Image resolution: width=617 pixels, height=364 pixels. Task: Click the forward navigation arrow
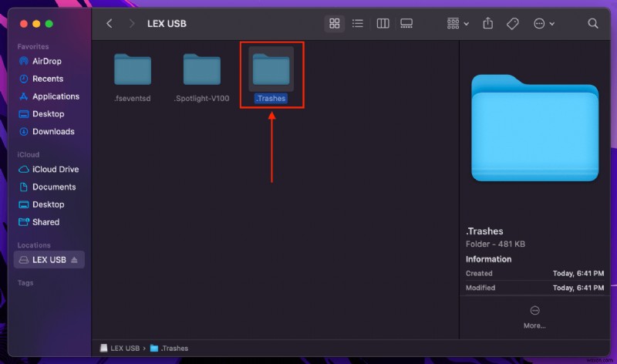click(x=132, y=24)
